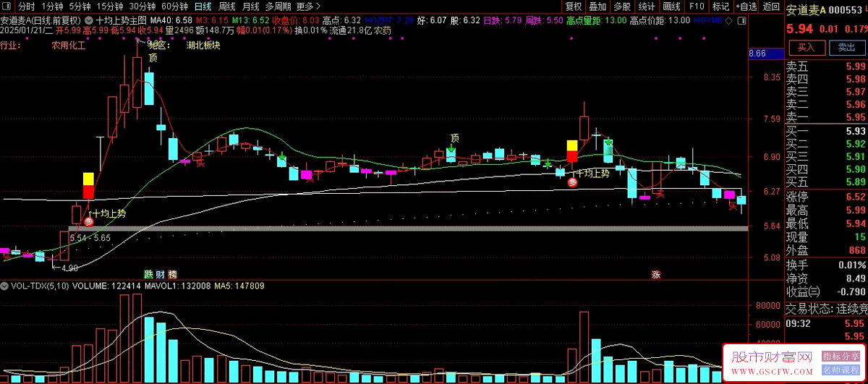Click the MA40: 6.58 indicator value
Viewport: 868px width, 384px height.
(x=171, y=20)
